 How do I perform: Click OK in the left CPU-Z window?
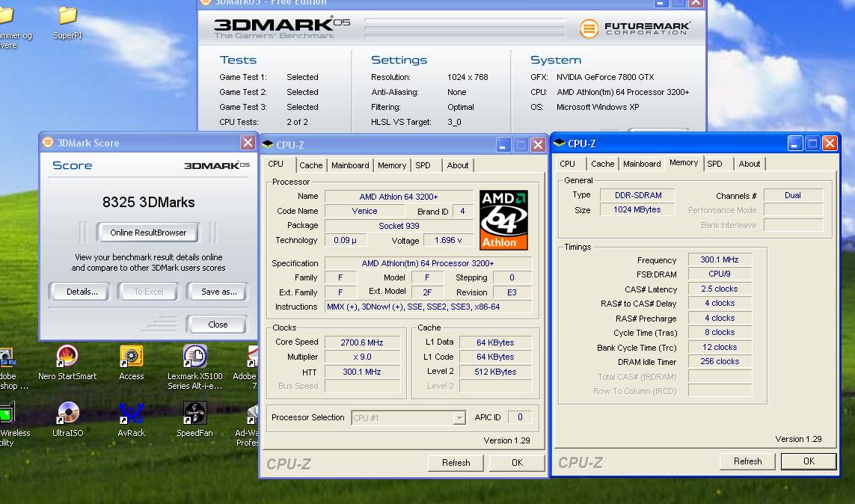[517, 463]
